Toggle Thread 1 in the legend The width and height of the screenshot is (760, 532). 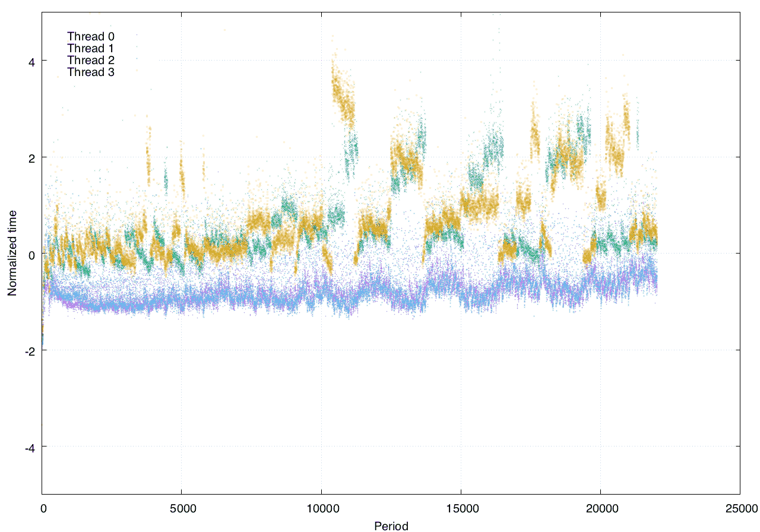[91, 48]
